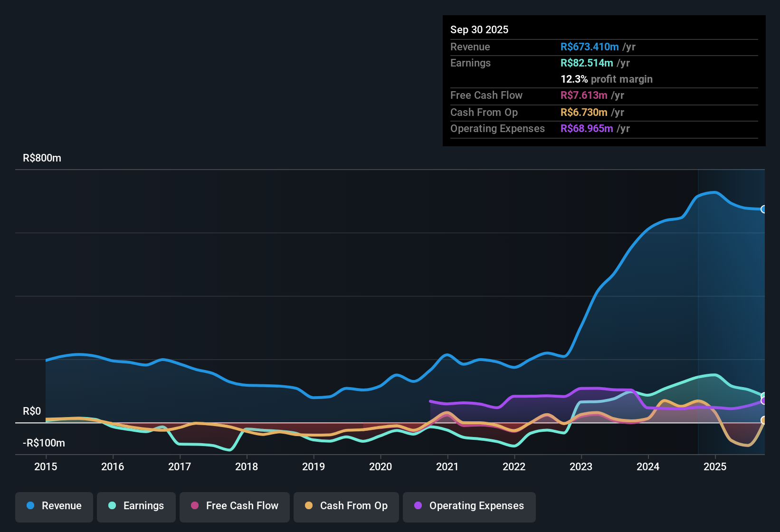Click the orange Cash From Op dot icon

309,506
